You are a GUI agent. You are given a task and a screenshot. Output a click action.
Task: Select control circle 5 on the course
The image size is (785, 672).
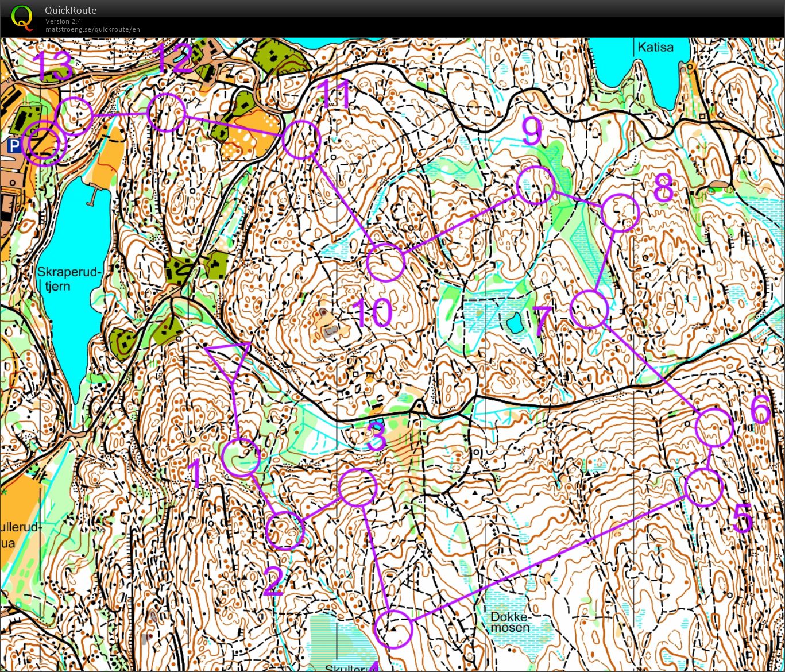click(704, 487)
